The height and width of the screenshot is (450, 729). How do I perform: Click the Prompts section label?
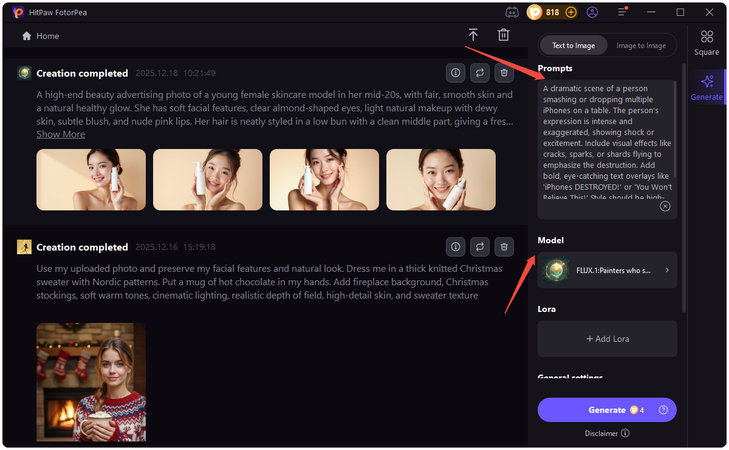click(x=555, y=68)
